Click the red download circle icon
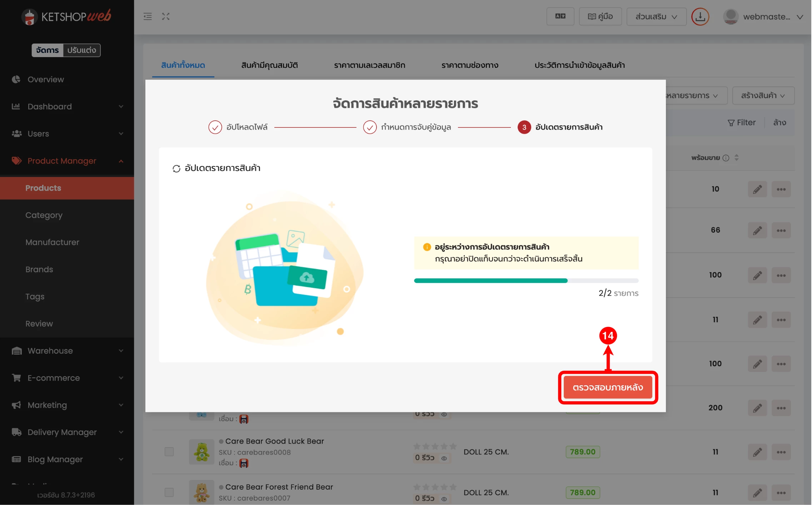This screenshot has width=812, height=505. (x=700, y=16)
